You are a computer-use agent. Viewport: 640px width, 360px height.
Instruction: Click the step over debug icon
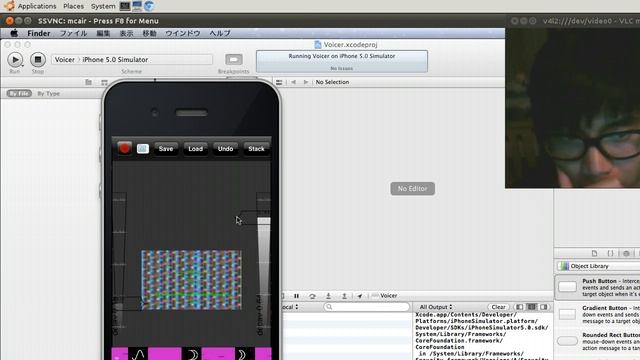(x=312, y=296)
